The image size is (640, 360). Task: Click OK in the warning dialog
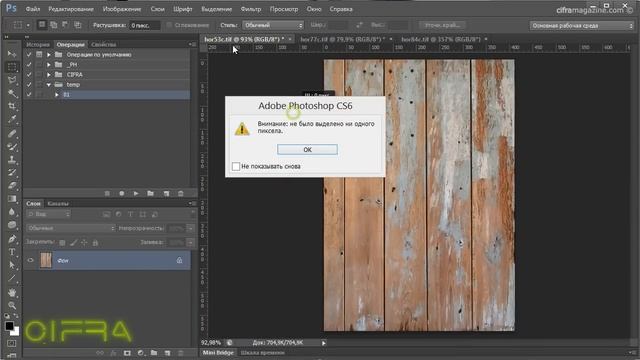pyautogui.click(x=307, y=150)
